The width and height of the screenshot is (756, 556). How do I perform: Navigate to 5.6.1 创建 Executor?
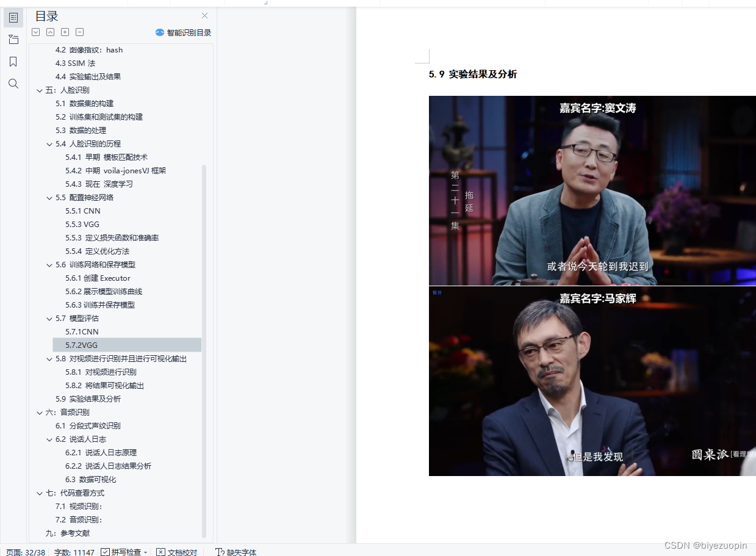[98, 278]
